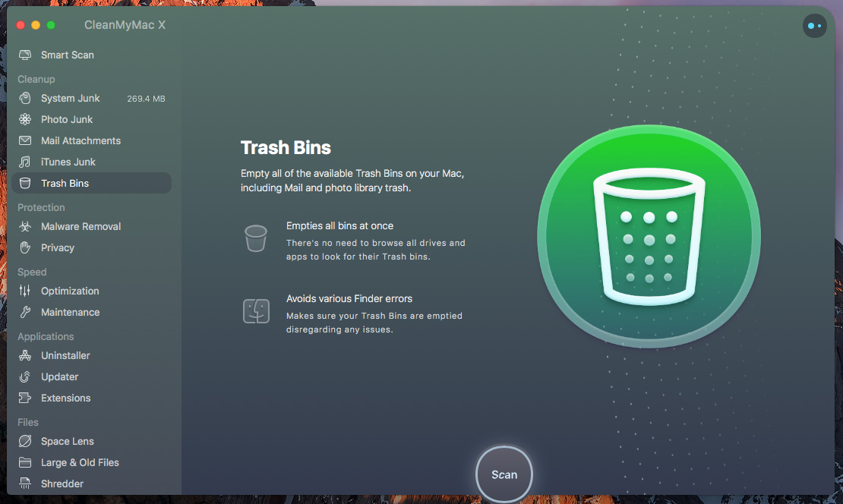Click the Uninstaller icon
This screenshot has height=504, width=843.
pyautogui.click(x=25, y=355)
